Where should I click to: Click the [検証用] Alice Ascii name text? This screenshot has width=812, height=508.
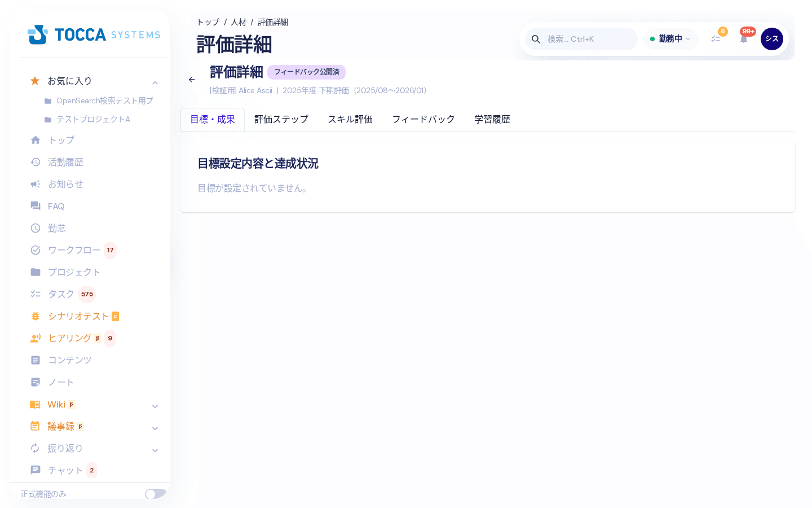(241, 90)
